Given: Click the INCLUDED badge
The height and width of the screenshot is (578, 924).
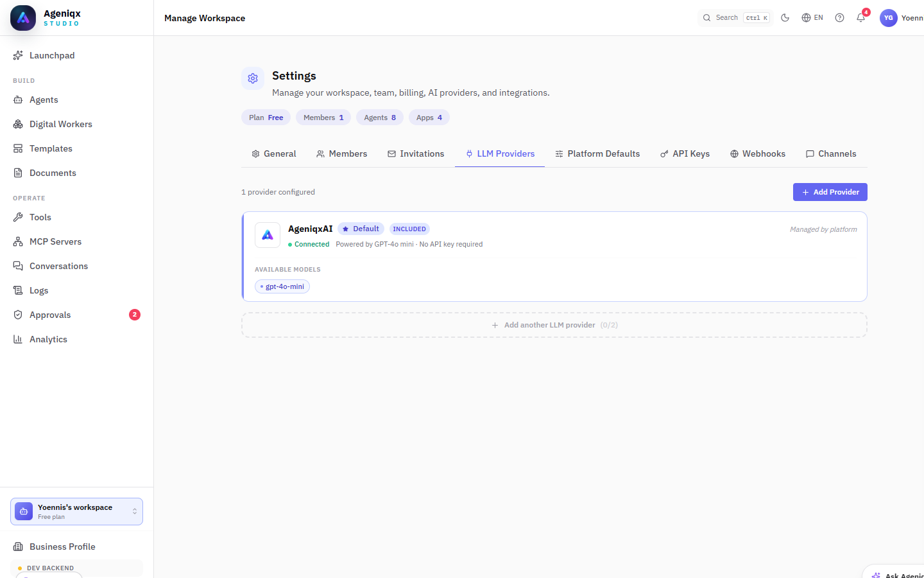Looking at the screenshot, I should [x=409, y=229].
